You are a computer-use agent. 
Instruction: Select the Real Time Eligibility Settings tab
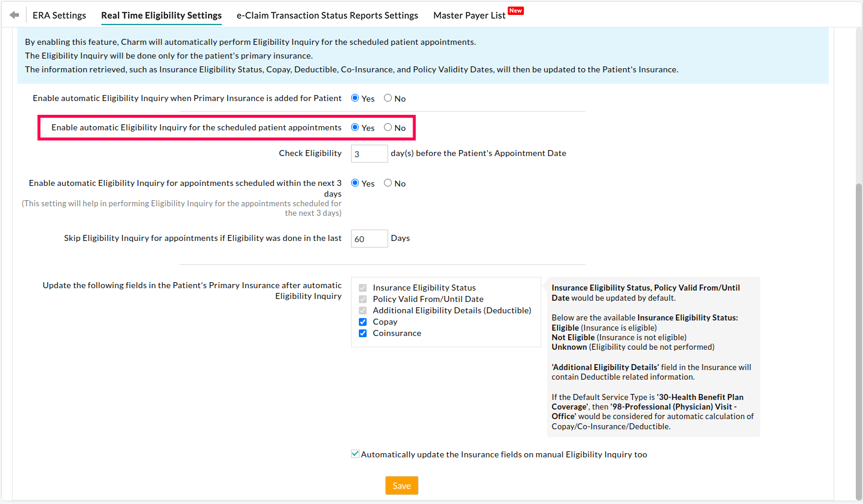[x=161, y=15]
